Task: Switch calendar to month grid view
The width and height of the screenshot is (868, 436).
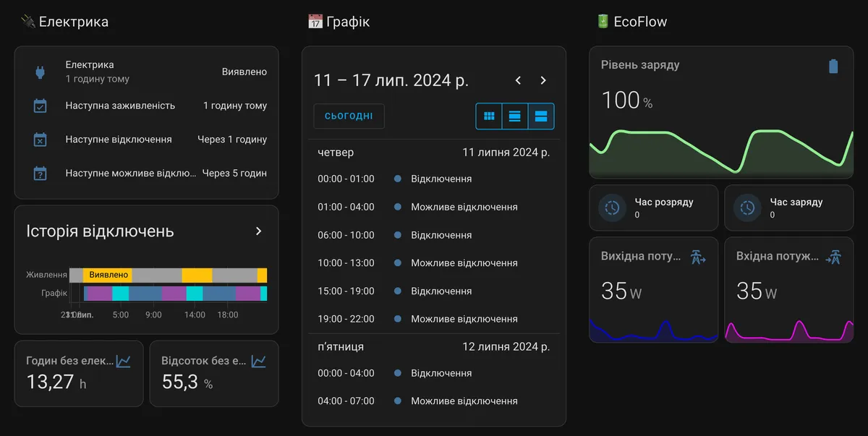Action: pos(489,116)
